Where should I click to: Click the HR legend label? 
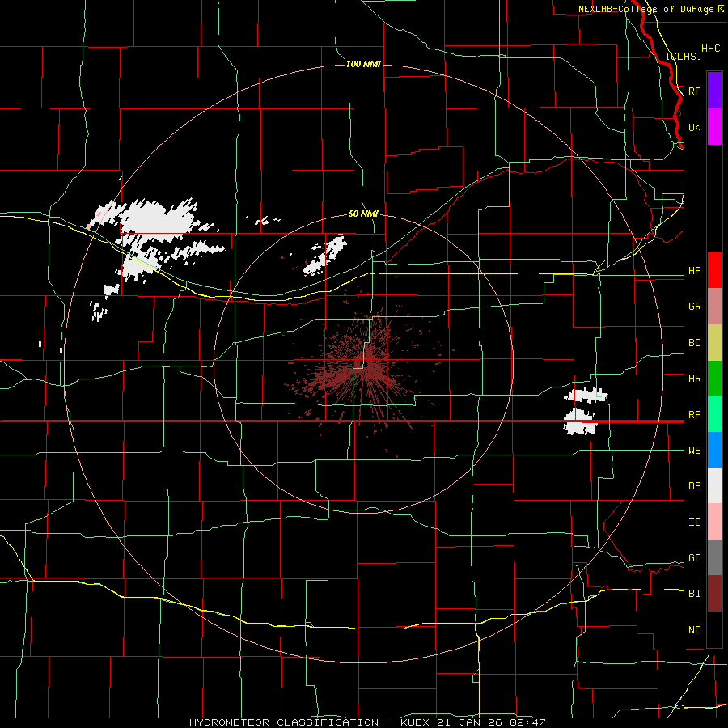[694, 379]
